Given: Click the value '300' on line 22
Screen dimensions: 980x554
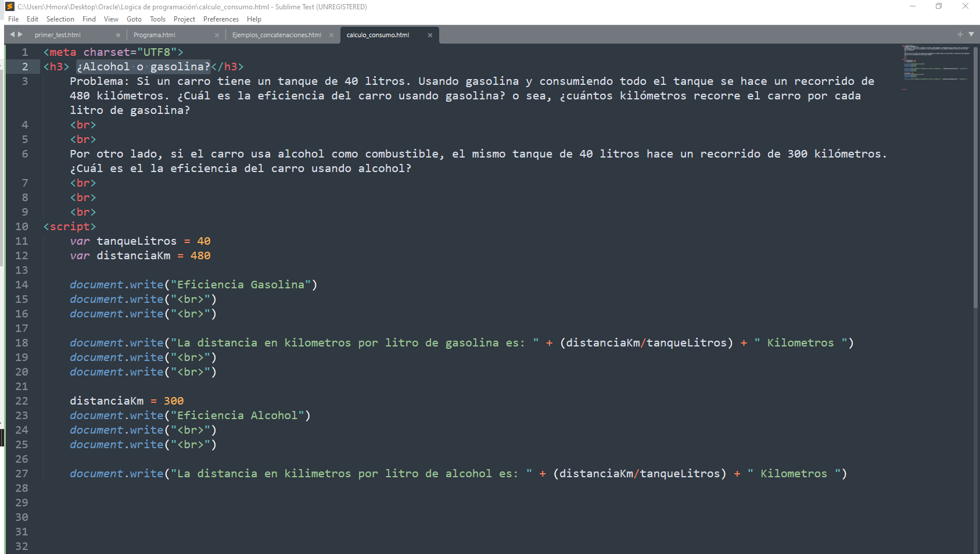Looking at the screenshot, I should pyautogui.click(x=174, y=401).
